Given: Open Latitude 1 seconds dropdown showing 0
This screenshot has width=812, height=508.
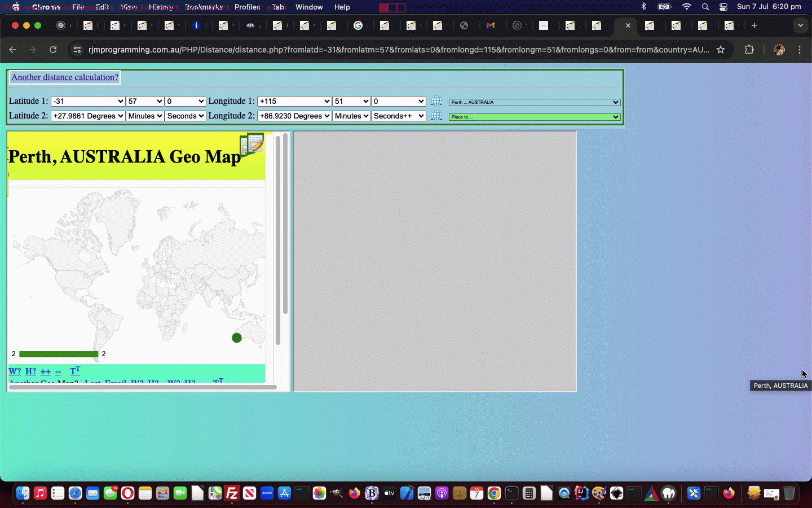Looking at the screenshot, I should pos(186,101).
